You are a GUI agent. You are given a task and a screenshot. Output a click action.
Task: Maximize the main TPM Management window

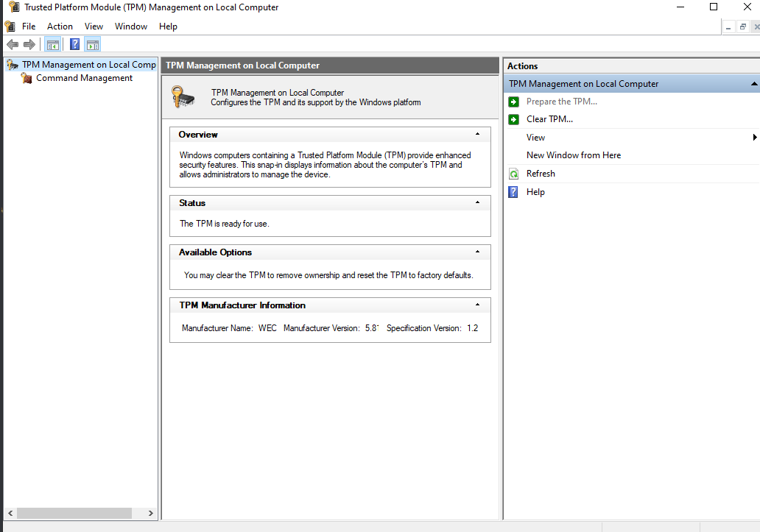tap(714, 7)
